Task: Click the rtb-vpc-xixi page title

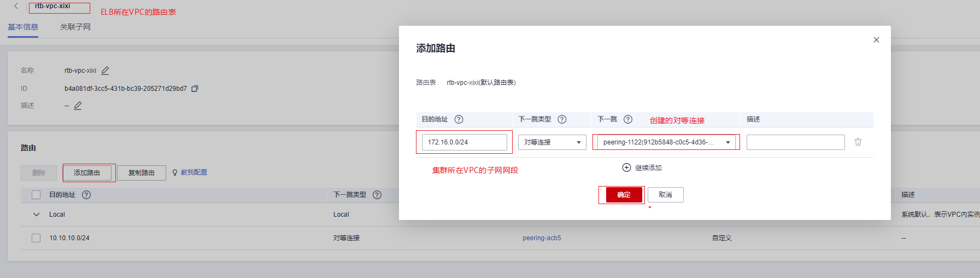Action: pyautogui.click(x=52, y=6)
